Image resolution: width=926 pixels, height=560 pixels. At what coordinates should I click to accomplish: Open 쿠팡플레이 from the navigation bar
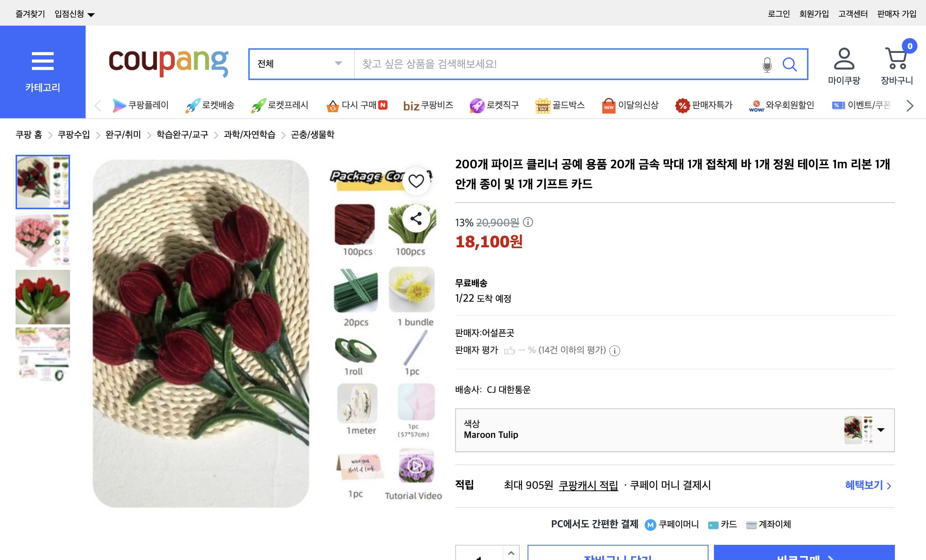tap(141, 105)
